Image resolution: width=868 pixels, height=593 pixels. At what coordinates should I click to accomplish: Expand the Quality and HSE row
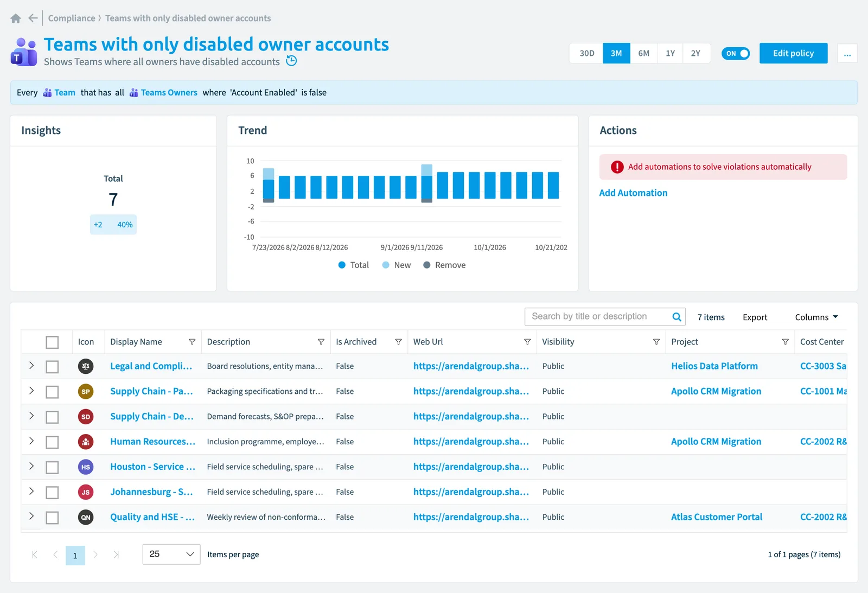click(x=31, y=517)
